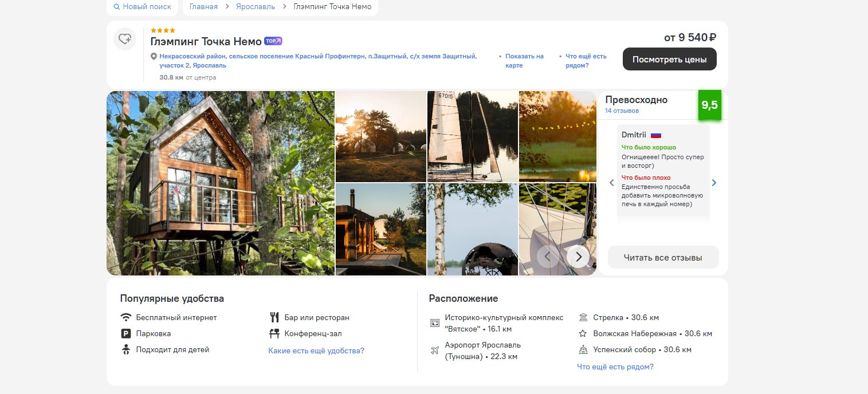868x394 pixels.
Task: Click the parking P icon
Action: [126, 333]
